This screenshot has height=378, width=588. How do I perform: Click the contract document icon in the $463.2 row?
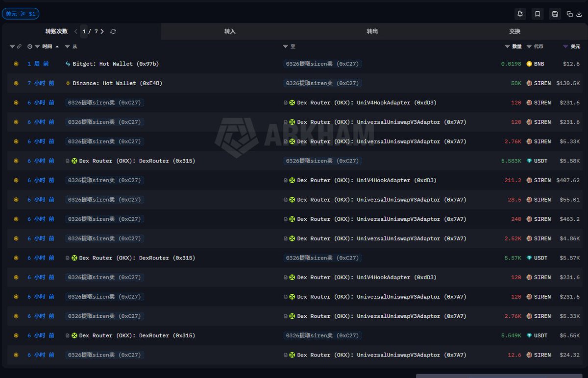coord(286,219)
